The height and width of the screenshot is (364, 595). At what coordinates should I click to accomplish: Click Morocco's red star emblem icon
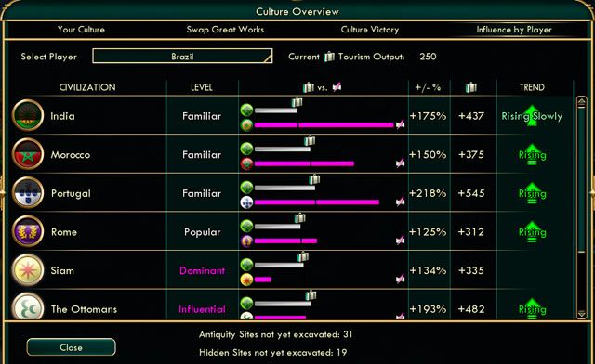click(x=28, y=154)
